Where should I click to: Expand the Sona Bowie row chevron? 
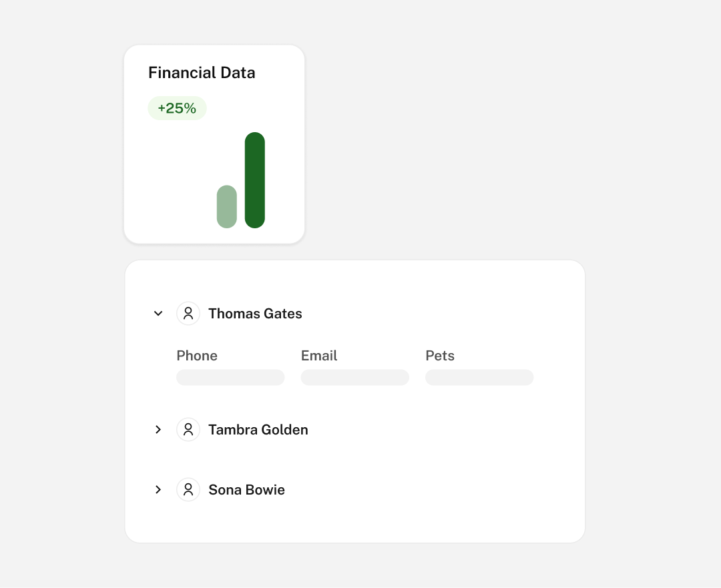[x=158, y=490]
